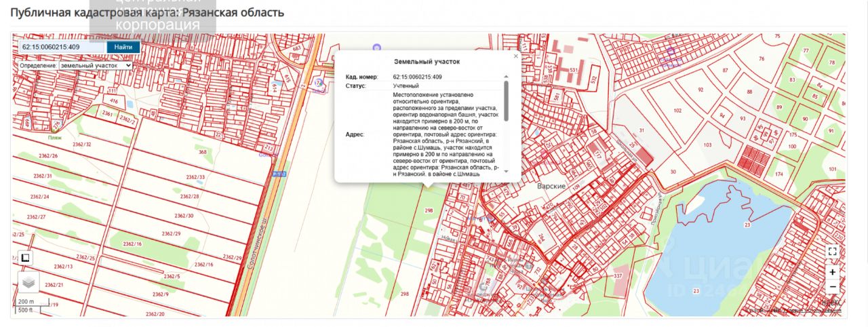Click the Найти search button
Viewport: 868px width, 327px height.
coord(123,47)
